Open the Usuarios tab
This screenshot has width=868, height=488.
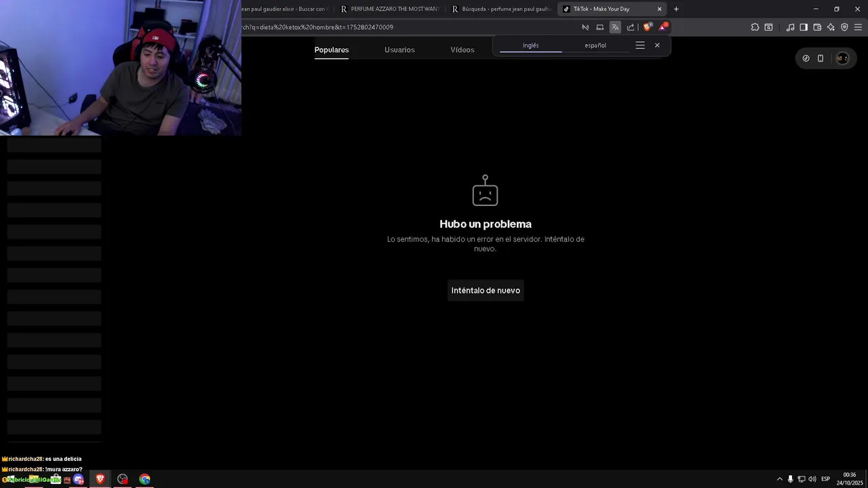399,49
